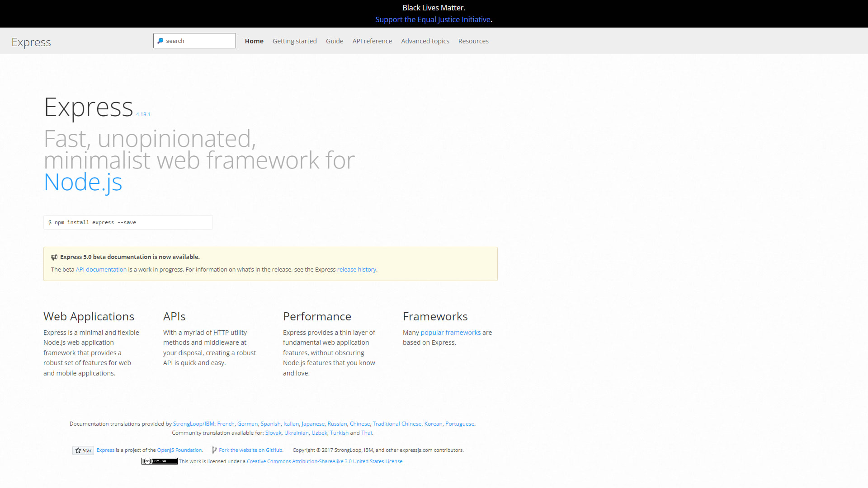This screenshot has height=488, width=868.
Task: Click the CC BY-SA license badge
Action: click(159, 461)
